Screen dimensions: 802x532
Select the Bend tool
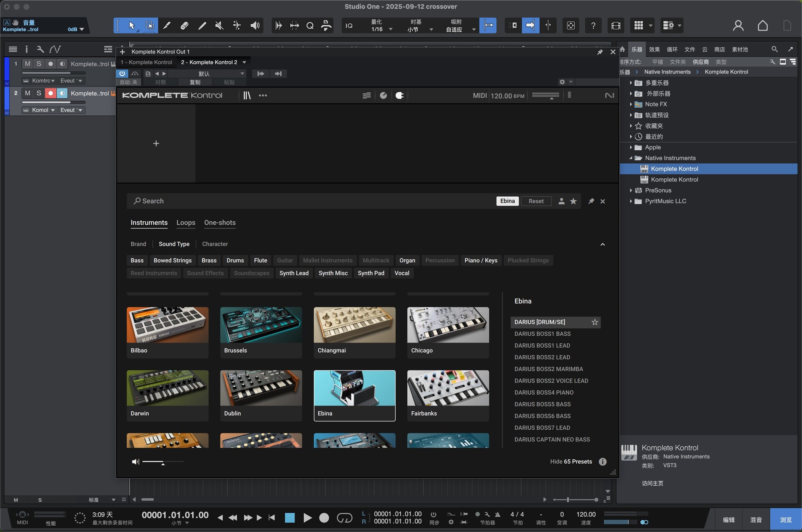pyautogui.click(x=237, y=25)
